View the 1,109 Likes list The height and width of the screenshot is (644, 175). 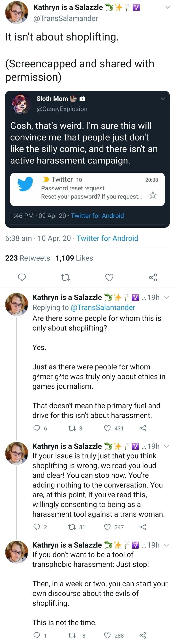[x=74, y=258]
